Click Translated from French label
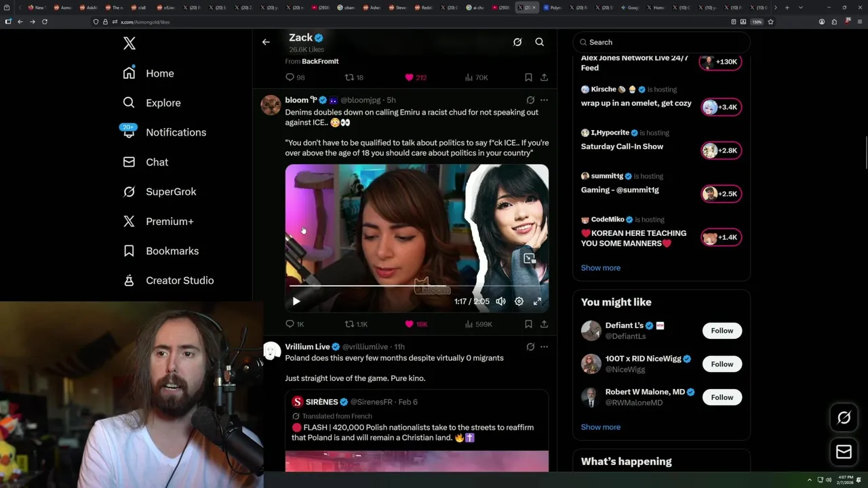This screenshot has height=488, width=868. (x=337, y=416)
